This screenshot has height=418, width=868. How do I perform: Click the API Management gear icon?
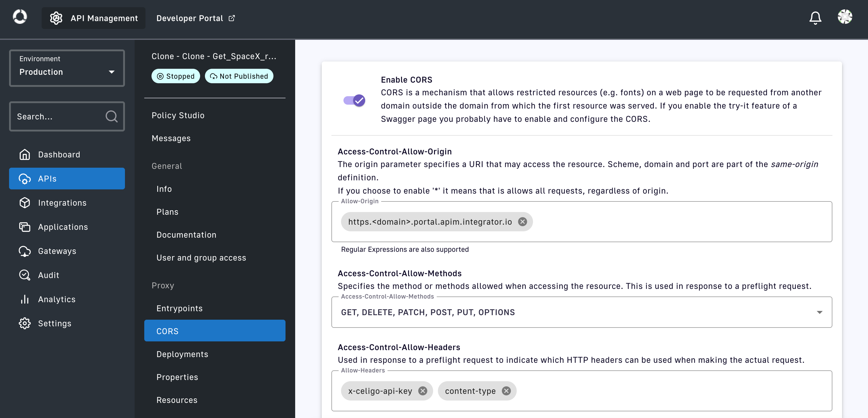coord(56,18)
